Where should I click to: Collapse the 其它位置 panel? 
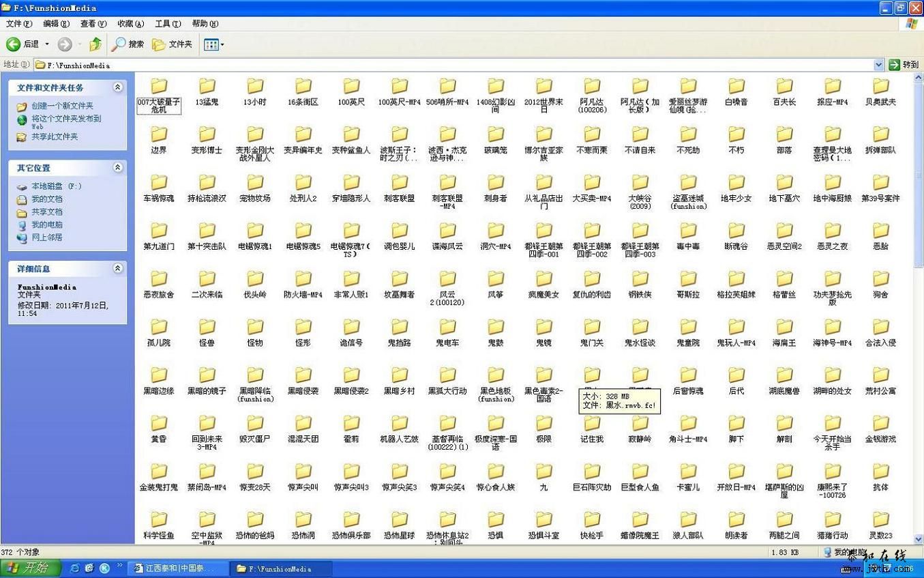click(117, 167)
